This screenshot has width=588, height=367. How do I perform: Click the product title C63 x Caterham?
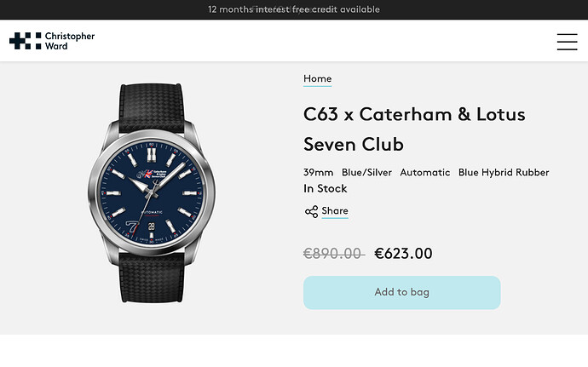(414, 129)
